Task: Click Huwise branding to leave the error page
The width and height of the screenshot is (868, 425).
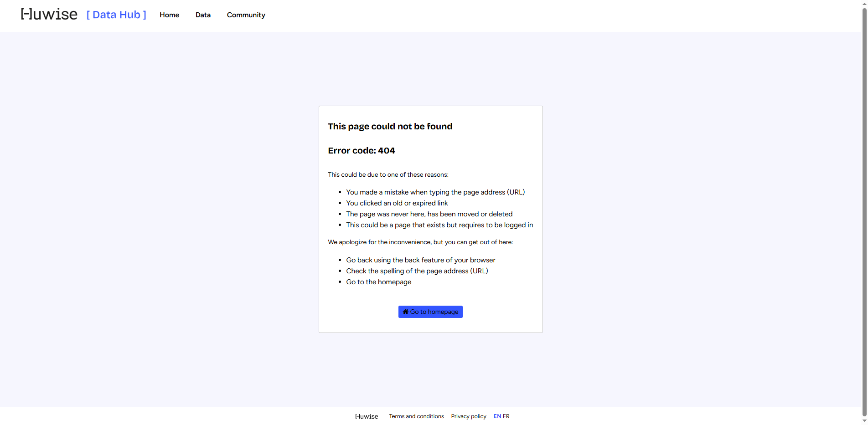Action: pos(49,14)
